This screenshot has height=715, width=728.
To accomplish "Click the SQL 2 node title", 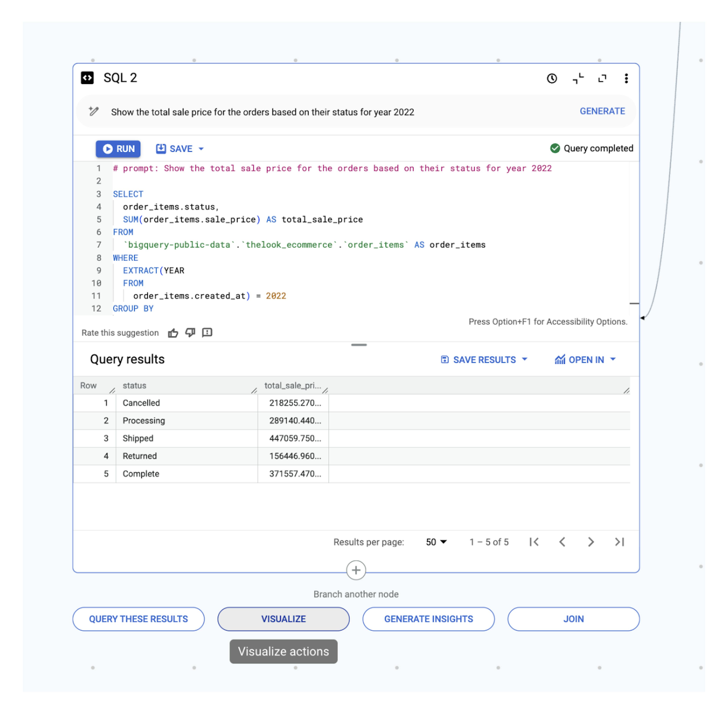I will click(120, 78).
